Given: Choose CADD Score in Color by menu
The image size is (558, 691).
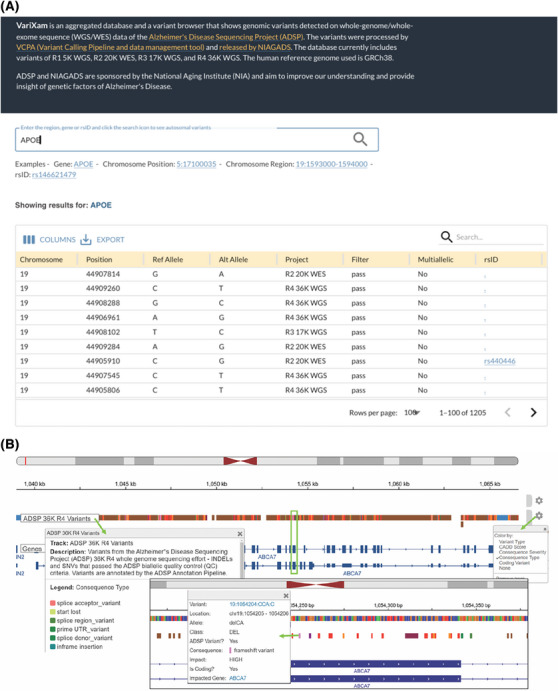Looking at the screenshot, I should (512, 547).
